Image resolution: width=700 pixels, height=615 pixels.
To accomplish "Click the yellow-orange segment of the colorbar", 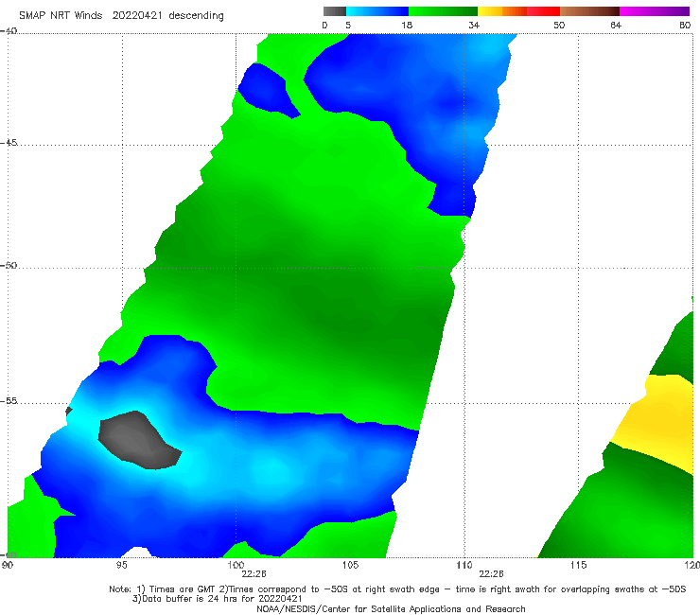I will [501, 11].
